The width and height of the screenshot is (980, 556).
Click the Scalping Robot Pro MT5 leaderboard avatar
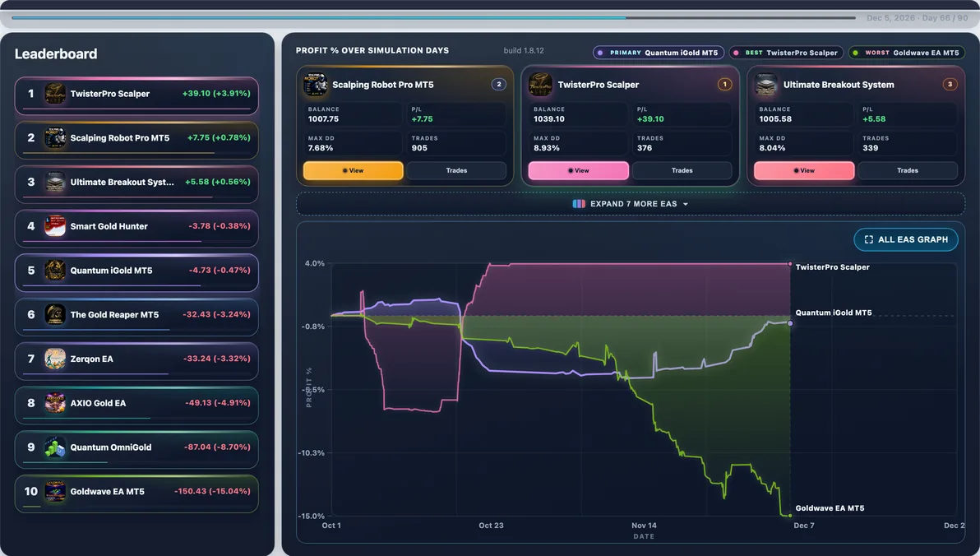tap(55, 137)
